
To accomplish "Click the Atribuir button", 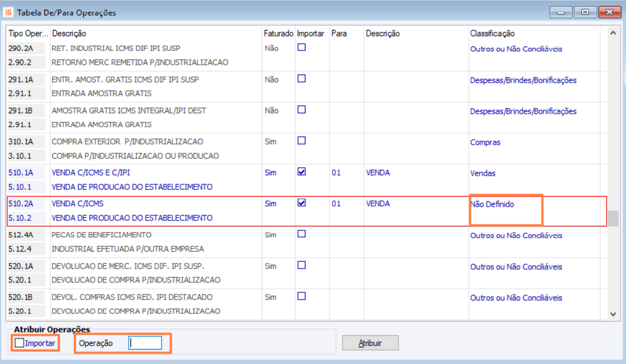I will [370, 343].
